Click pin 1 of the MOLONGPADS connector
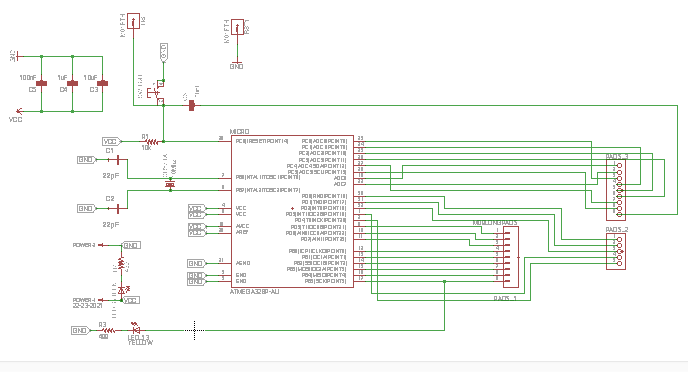The width and height of the screenshot is (688, 372). pyautogui.click(x=507, y=233)
